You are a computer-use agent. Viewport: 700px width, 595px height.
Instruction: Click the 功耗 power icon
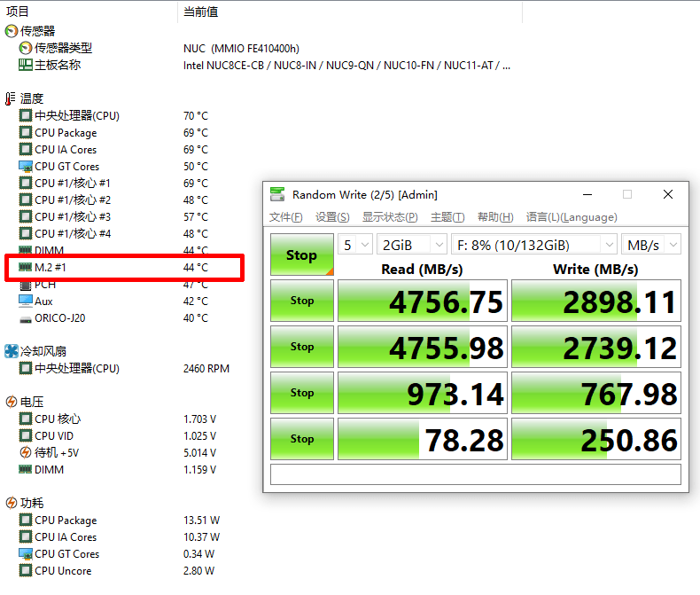click(x=12, y=503)
